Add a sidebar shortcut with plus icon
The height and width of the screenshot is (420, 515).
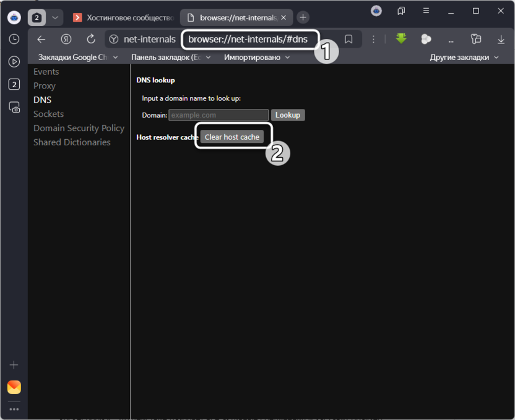pyautogui.click(x=14, y=365)
